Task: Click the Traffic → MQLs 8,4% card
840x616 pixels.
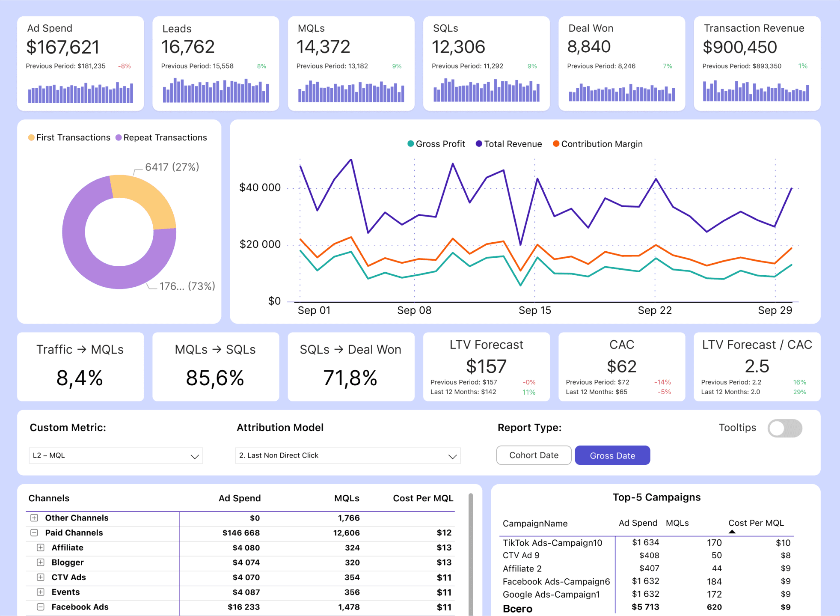Action: pyautogui.click(x=80, y=367)
